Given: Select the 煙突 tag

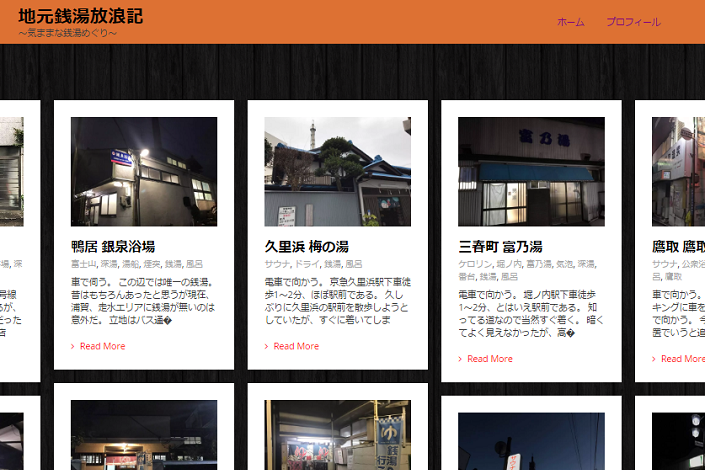Looking at the screenshot, I should click(154, 264).
